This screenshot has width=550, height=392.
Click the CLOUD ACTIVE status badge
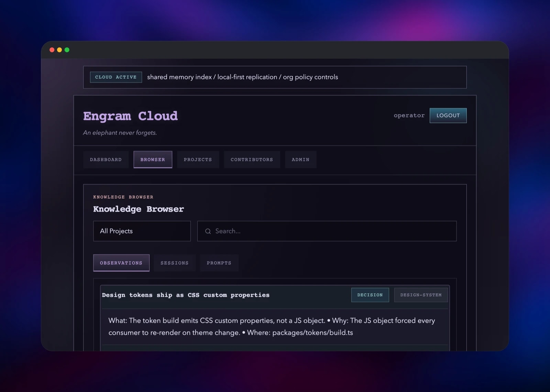(x=116, y=77)
